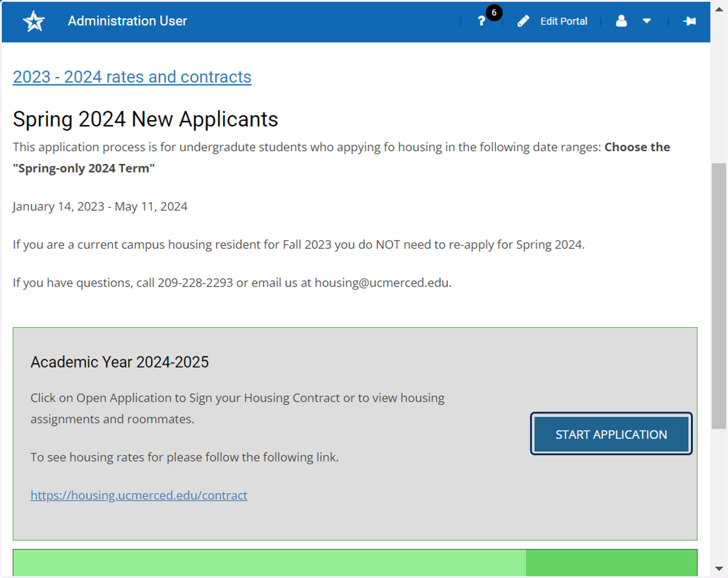Screen dimensions: 728x578
Task: Click the line mentioning housing@ucmerced.edu
Action: pyautogui.click(x=232, y=282)
